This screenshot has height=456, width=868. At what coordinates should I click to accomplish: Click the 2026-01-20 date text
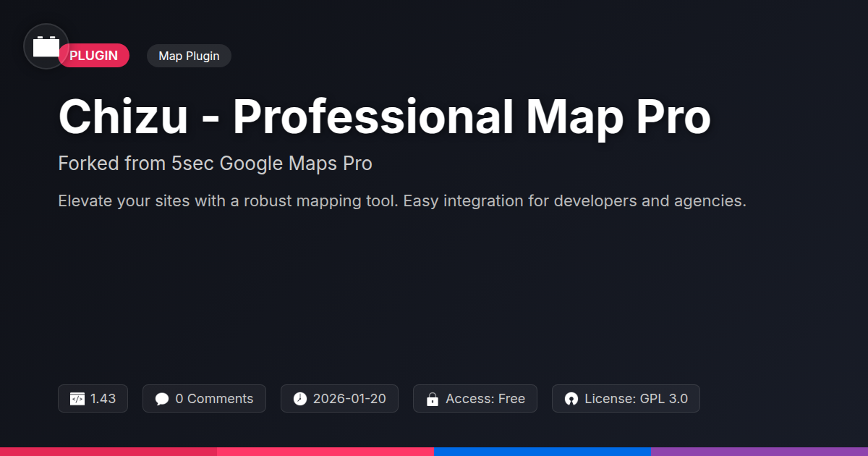(349, 399)
